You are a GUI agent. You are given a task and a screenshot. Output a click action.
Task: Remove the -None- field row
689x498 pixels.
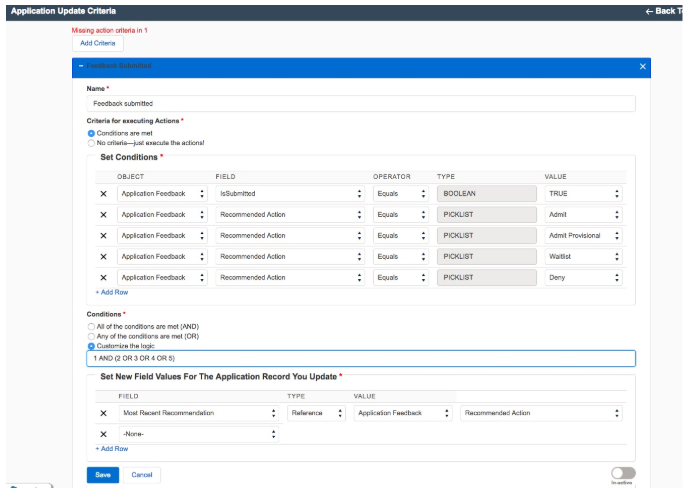(x=103, y=434)
